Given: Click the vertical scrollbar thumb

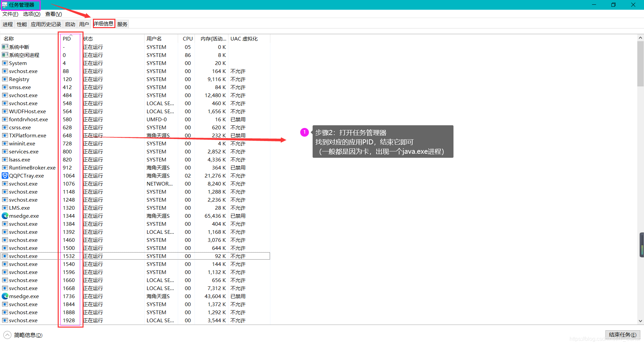Looking at the screenshot, I should [x=640, y=64].
